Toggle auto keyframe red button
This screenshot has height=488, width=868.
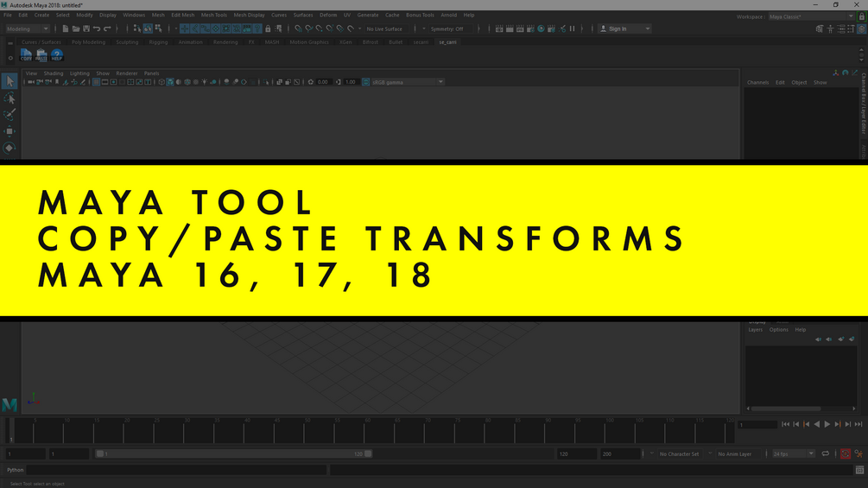coord(846,453)
